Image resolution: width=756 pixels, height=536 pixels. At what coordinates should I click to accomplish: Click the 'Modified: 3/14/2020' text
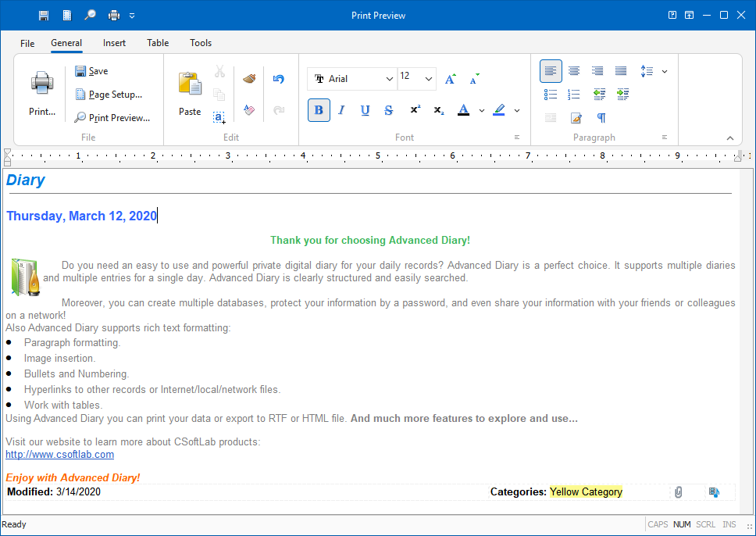54,491
